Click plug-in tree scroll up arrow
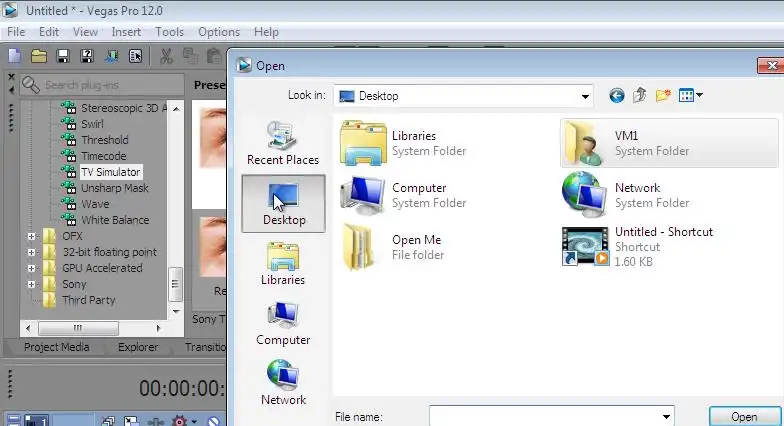 pyautogui.click(x=176, y=108)
